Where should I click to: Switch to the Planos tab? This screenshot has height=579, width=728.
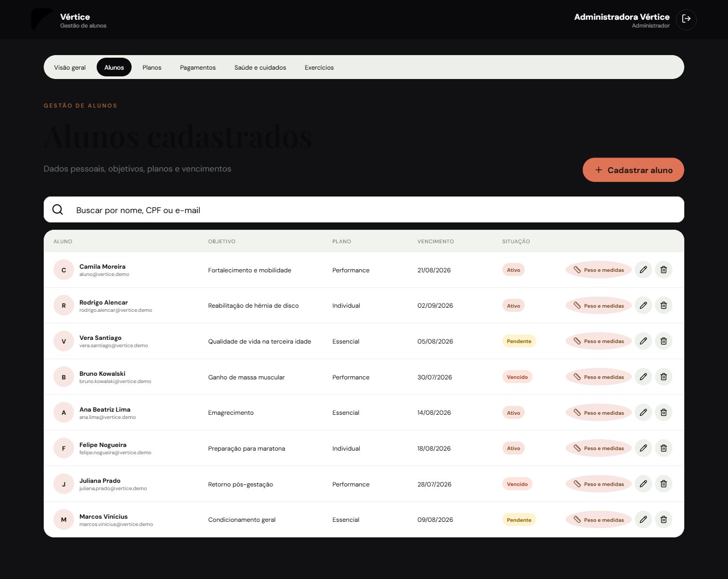[152, 68]
